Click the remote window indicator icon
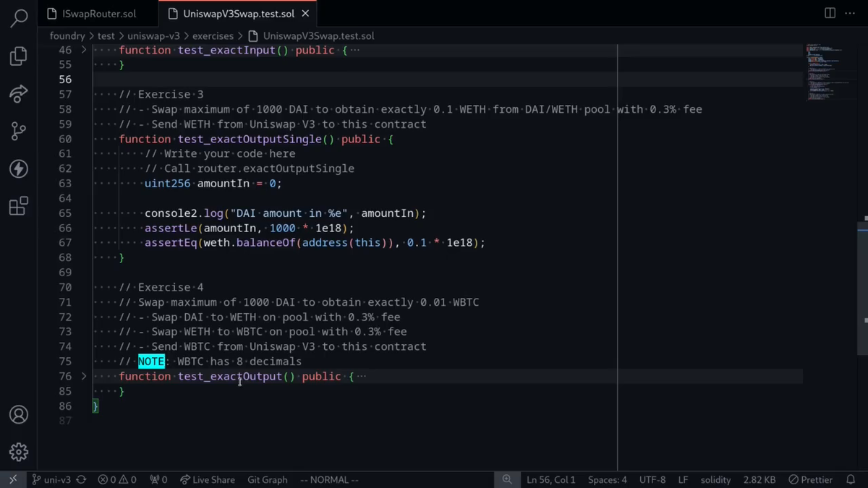 (12, 479)
